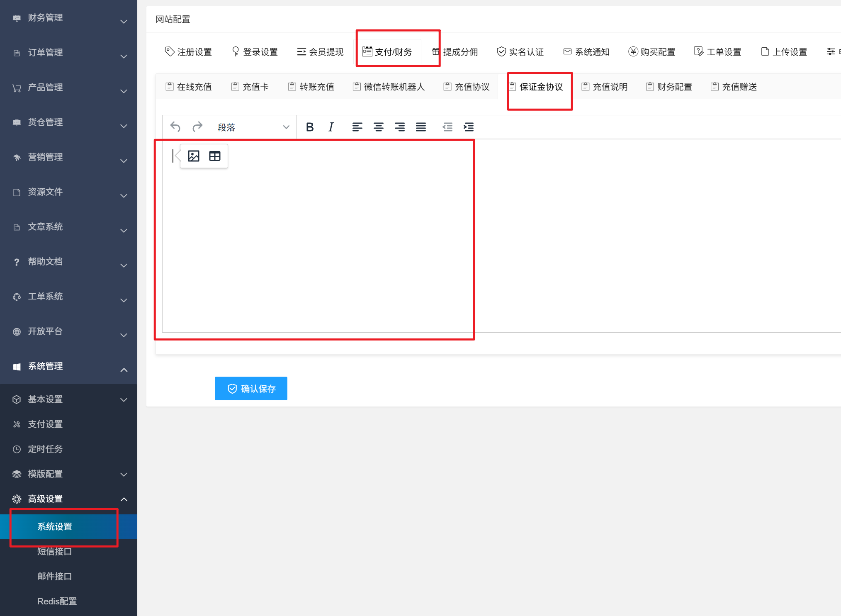Open the 段落 paragraph style dropdown
The image size is (841, 616).
click(253, 127)
